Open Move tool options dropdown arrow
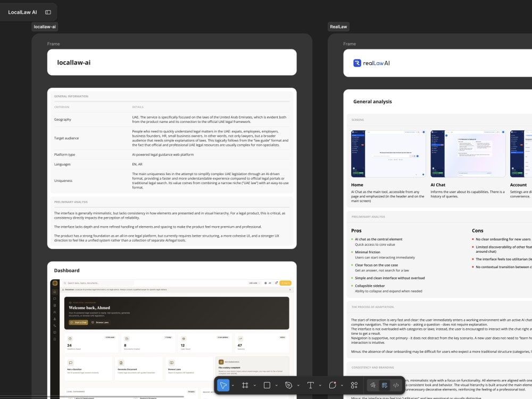 click(x=233, y=385)
